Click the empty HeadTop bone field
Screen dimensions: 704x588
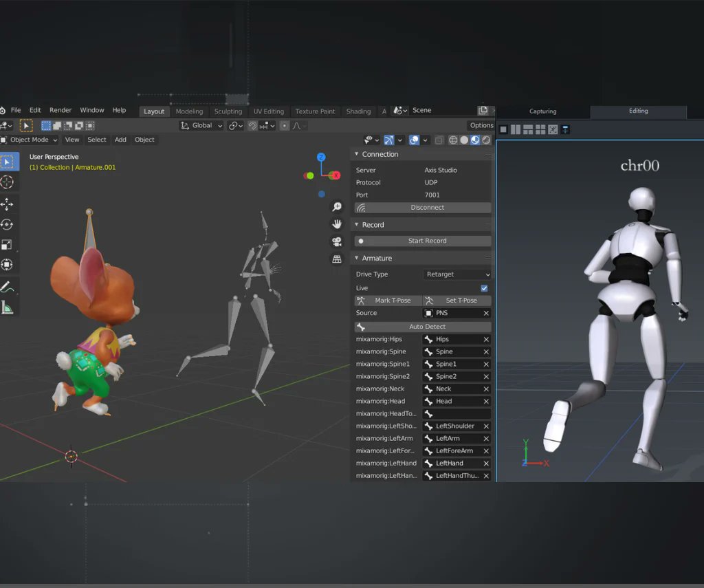tap(457, 414)
